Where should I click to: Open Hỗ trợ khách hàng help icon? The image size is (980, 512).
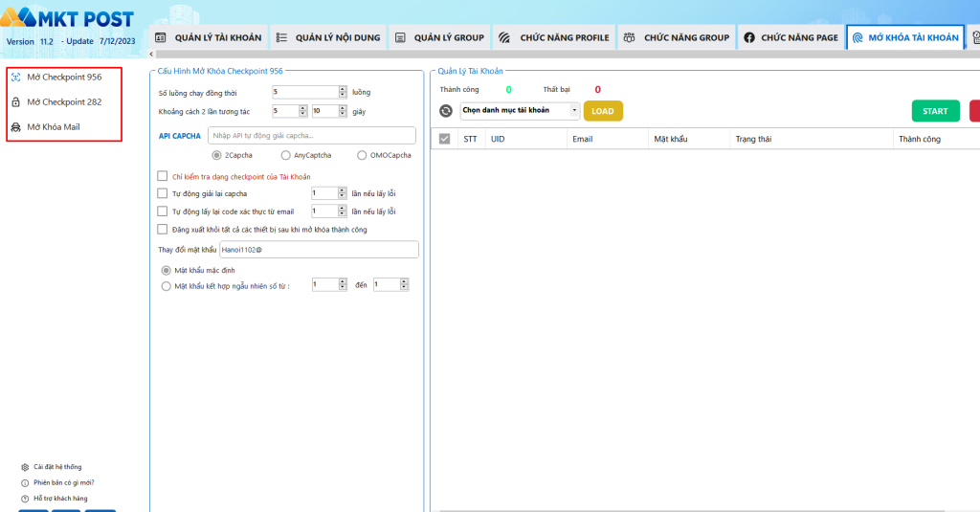pyautogui.click(x=25, y=498)
